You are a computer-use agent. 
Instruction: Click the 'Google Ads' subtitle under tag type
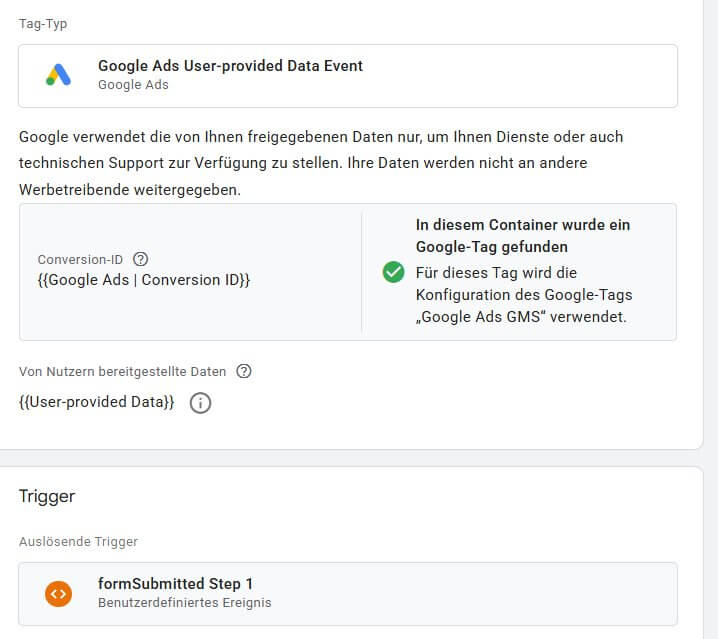pyautogui.click(x=133, y=85)
